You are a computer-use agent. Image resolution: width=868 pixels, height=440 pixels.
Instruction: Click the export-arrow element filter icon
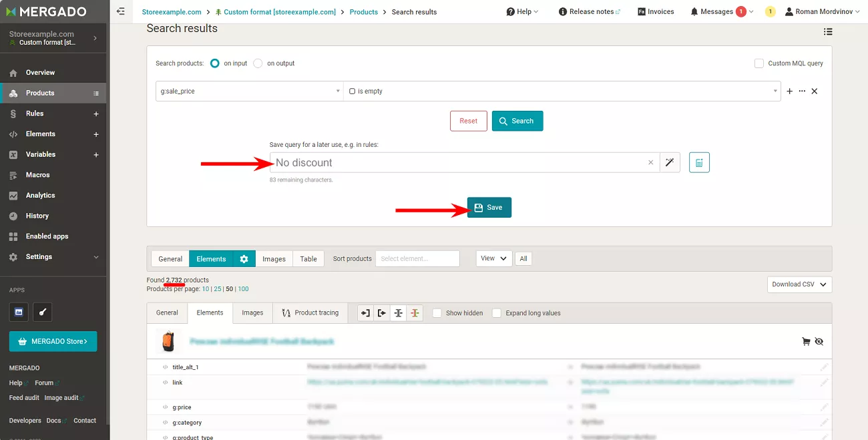[x=382, y=312]
